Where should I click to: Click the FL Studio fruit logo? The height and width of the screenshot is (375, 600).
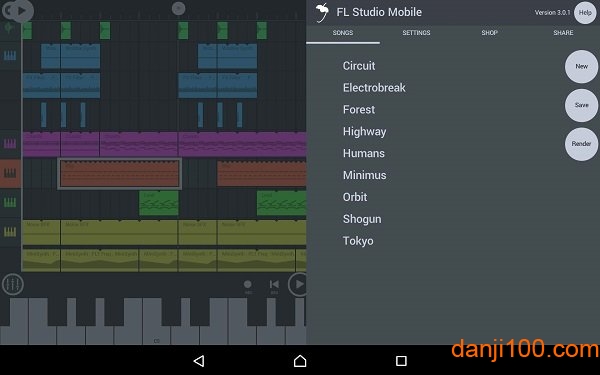pyautogui.click(x=322, y=12)
